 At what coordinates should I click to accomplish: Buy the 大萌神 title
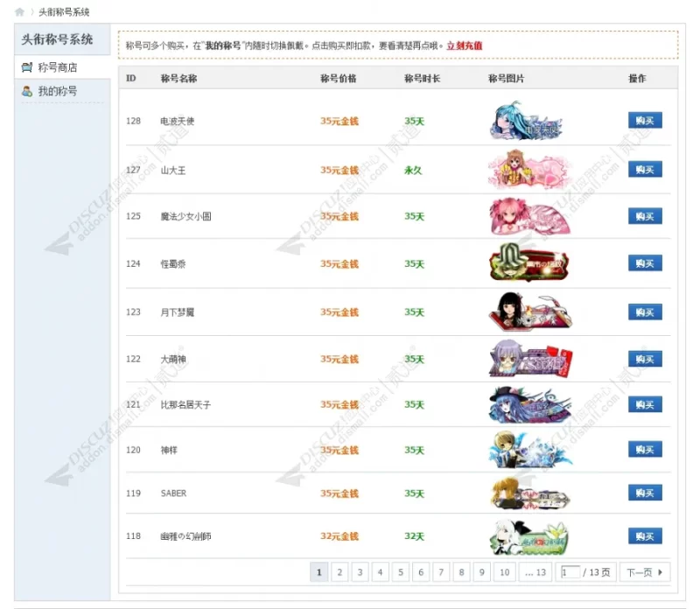(645, 359)
